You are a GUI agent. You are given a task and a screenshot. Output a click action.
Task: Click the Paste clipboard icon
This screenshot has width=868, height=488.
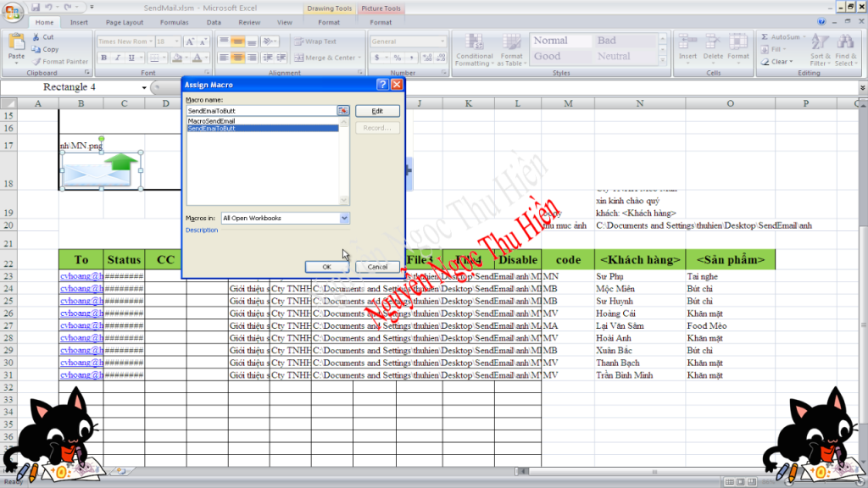16,42
